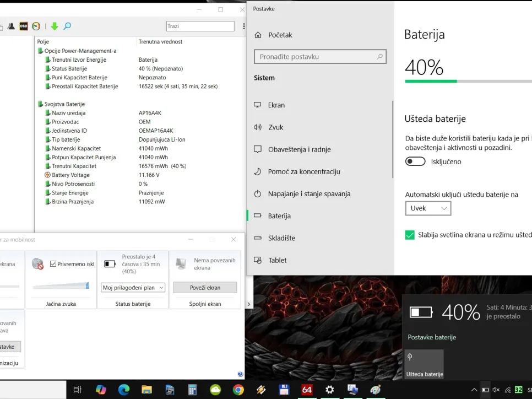The width and height of the screenshot is (532, 399).
Task: Click the Poveži ekran button
Action: pos(205,288)
